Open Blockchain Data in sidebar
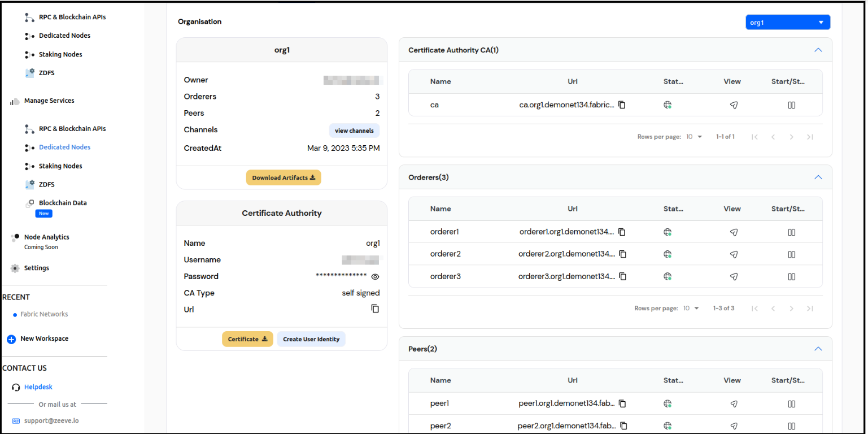Viewport: 868px width, 434px height. 63,203
